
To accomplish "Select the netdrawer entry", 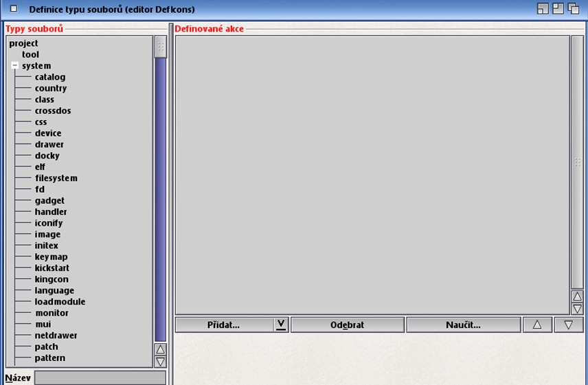I will pos(56,335).
